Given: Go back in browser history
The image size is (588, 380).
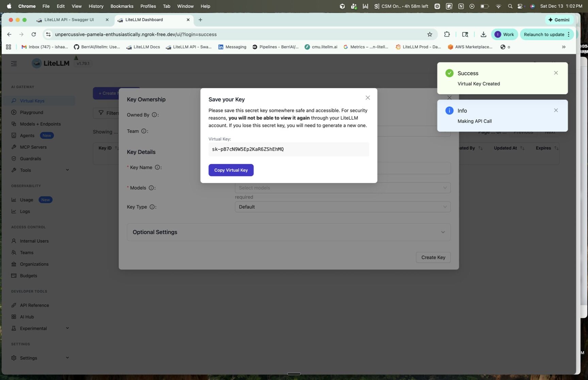Looking at the screenshot, I should (x=9, y=34).
